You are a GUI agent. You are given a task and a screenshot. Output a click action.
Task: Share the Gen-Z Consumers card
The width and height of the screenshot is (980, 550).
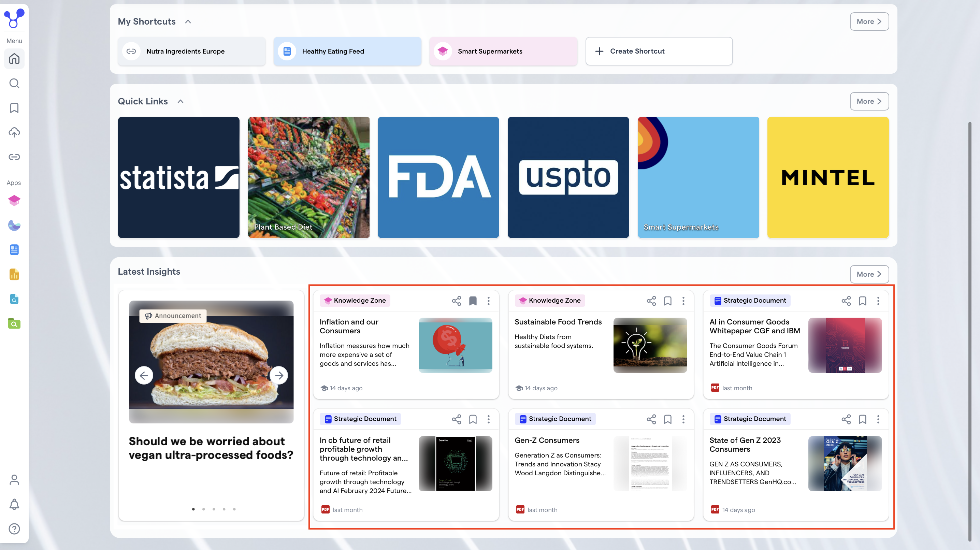click(651, 419)
